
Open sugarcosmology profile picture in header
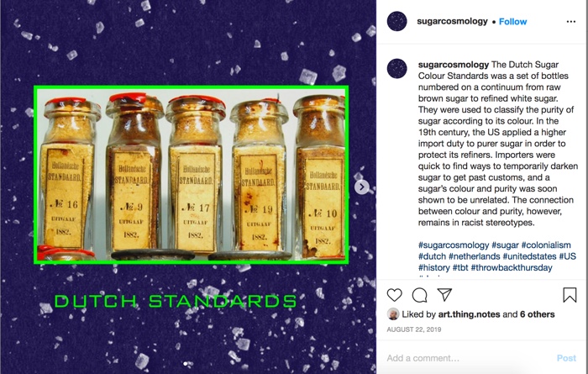[396, 21]
